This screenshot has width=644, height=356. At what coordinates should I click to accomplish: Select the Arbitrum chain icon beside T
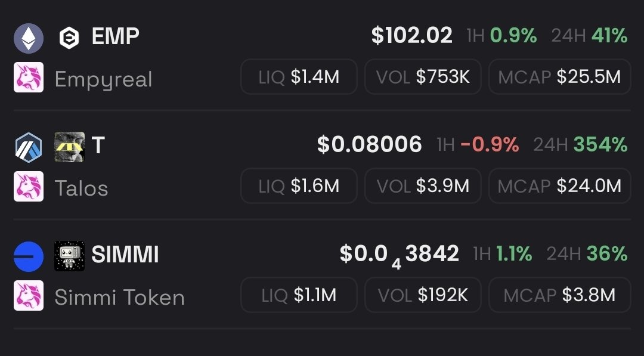29,147
